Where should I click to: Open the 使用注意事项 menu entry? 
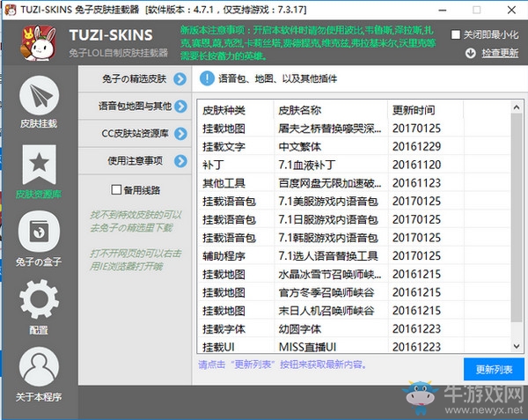[135, 160]
